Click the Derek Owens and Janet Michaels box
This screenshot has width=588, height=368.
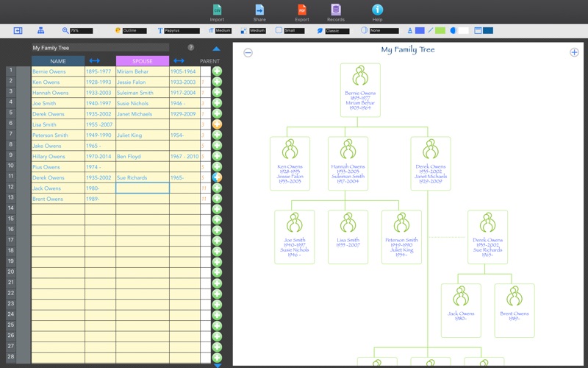[431, 163]
